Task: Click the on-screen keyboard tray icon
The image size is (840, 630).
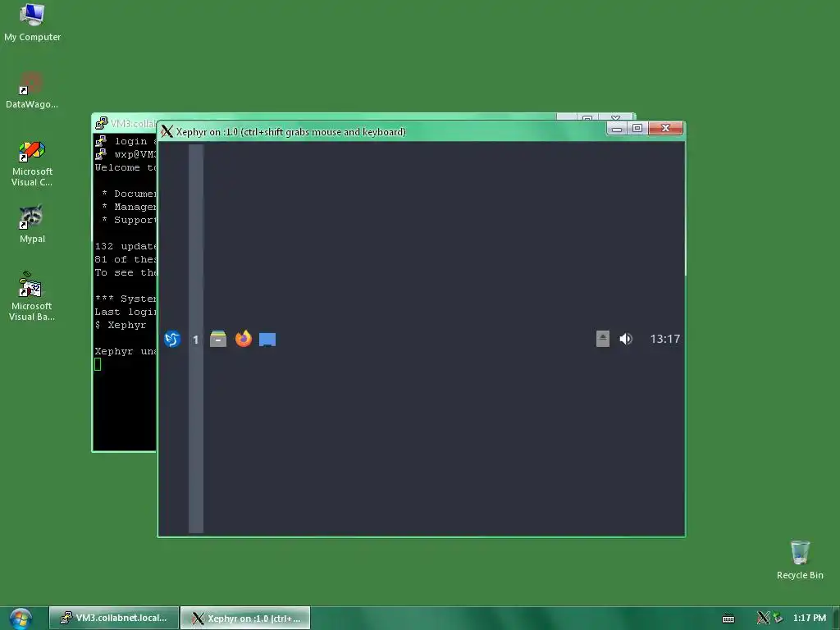Action: click(728, 619)
